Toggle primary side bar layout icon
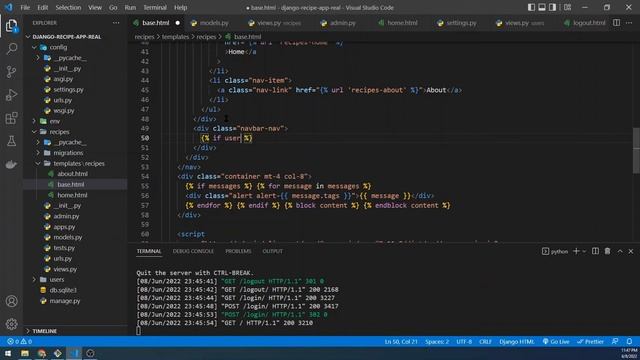The image size is (640, 360). [x=531, y=7]
